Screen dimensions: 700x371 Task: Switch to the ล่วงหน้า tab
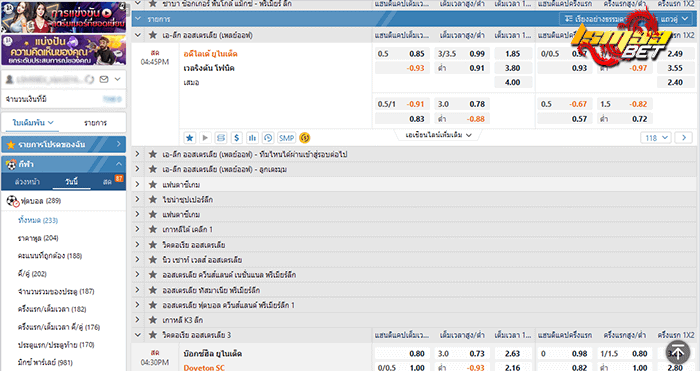27,182
